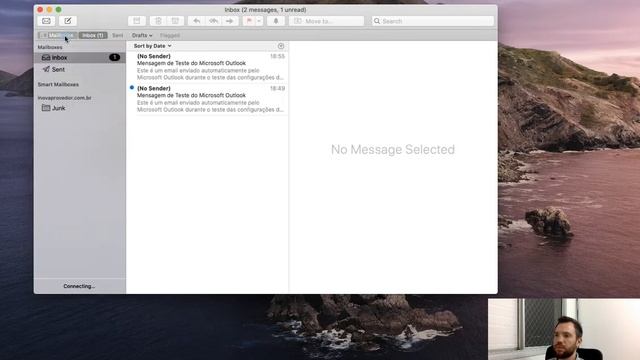Click the Archive toolbar button
The height and width of the screenshot is (360, 640).
coord(137,21)
